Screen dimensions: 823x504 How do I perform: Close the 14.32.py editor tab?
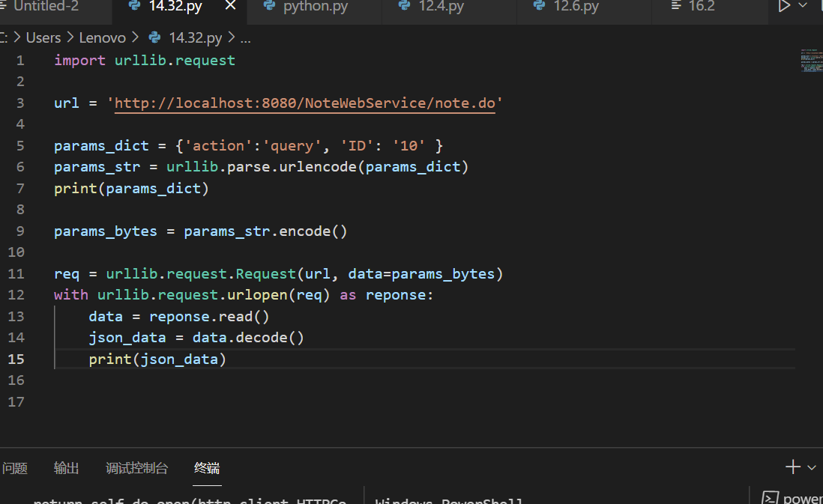pyautogui.click(x=230, y=7)
